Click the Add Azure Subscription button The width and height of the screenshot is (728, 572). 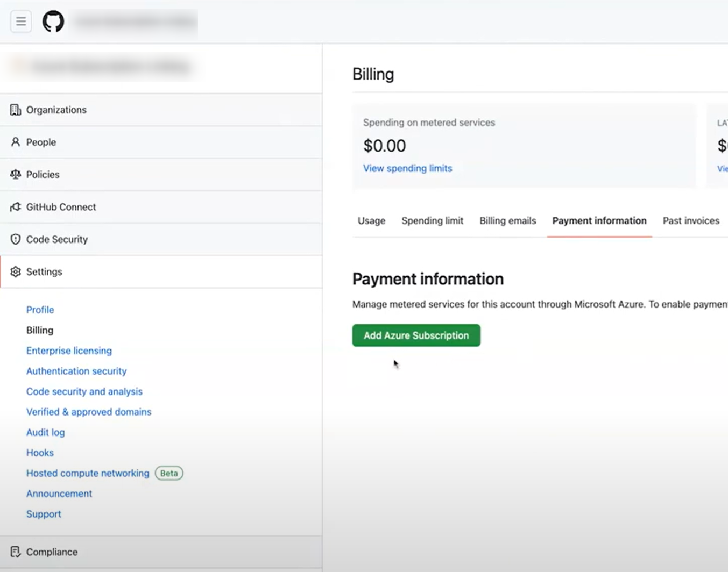coord(416,335)
